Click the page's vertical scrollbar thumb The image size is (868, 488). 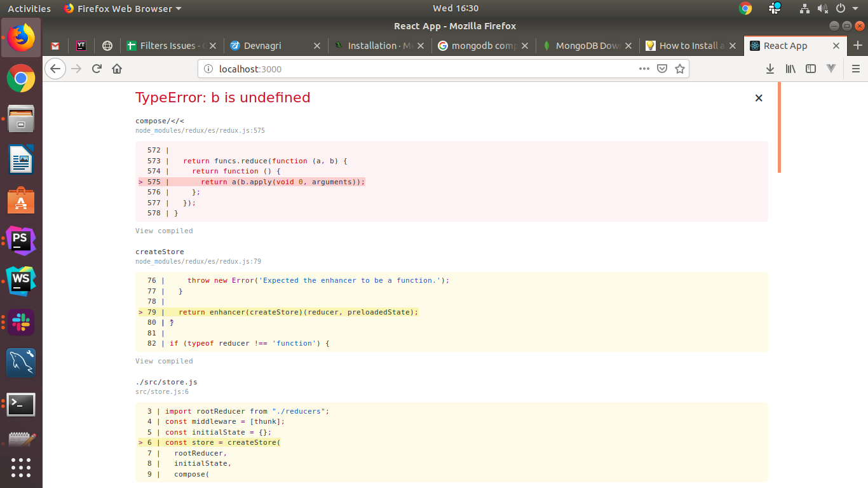779,127
